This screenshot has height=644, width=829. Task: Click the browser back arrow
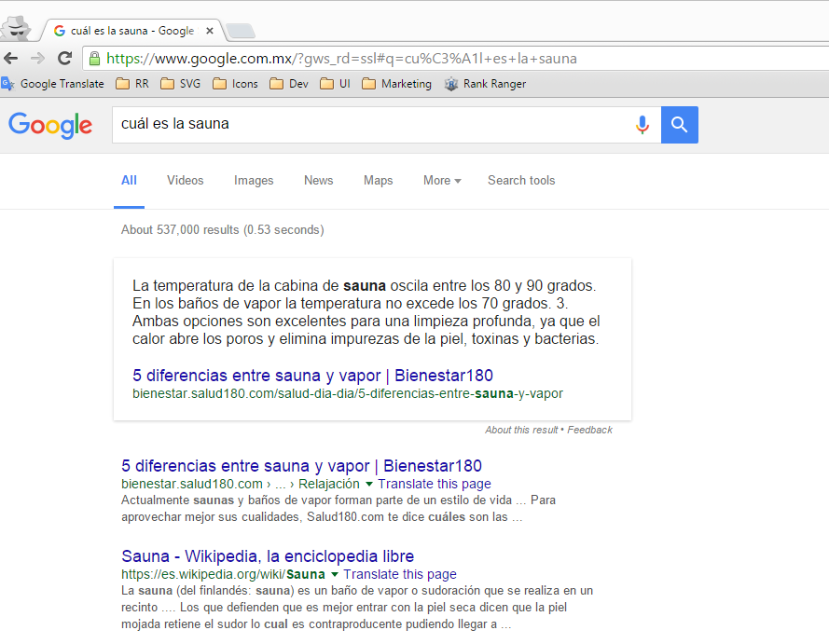[x=11, y=58]
